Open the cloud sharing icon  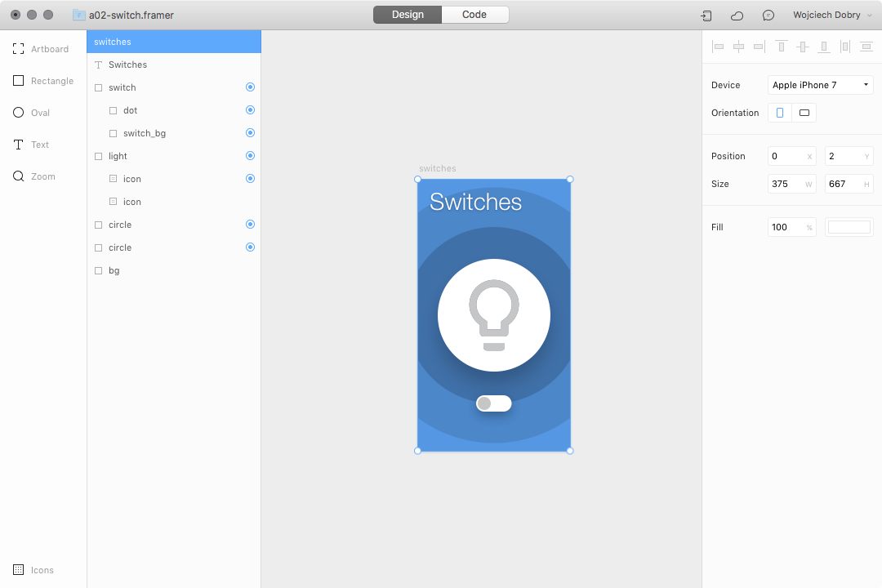pyautogui.click(x=737, y=15)
